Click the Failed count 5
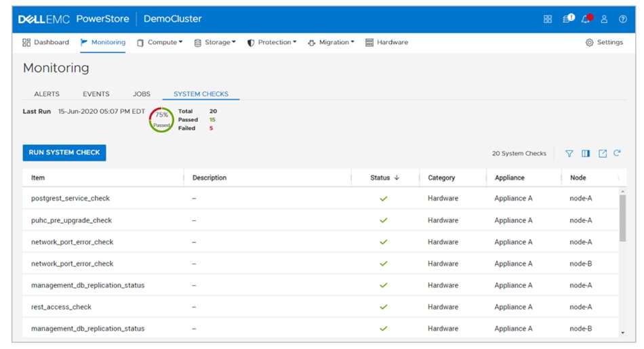644x349 pixels. tap(211, 128)
